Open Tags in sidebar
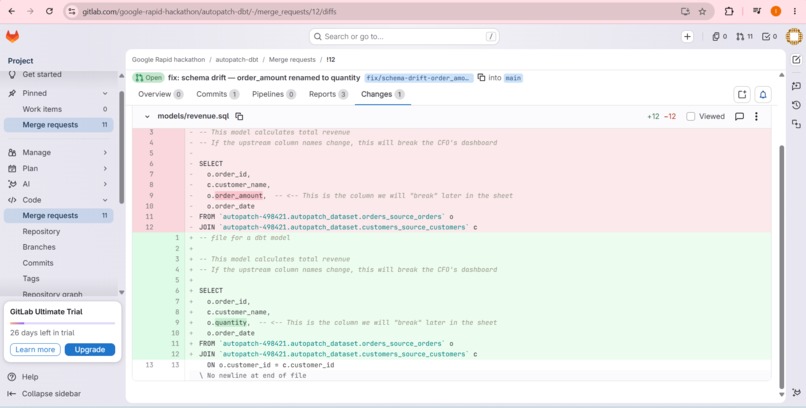806x408 pixels. click(x=58, y=279)
